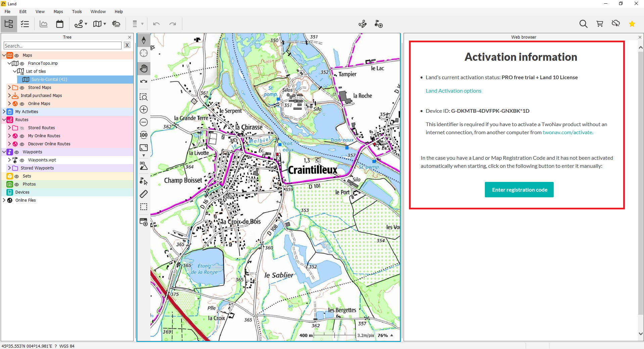The image size is (644, 349).
Task: Toggle visibility of My Online Routes
Action: tap(22, 136)
